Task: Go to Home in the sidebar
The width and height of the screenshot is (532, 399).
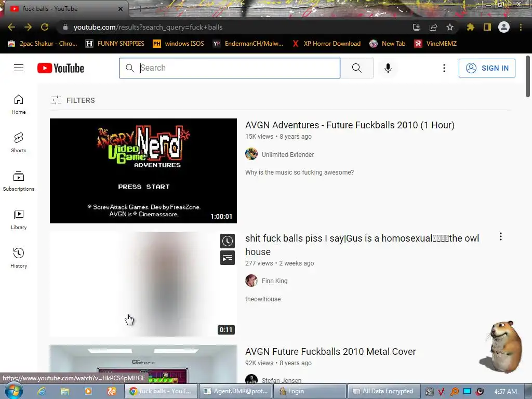Action: click(19, 104)
